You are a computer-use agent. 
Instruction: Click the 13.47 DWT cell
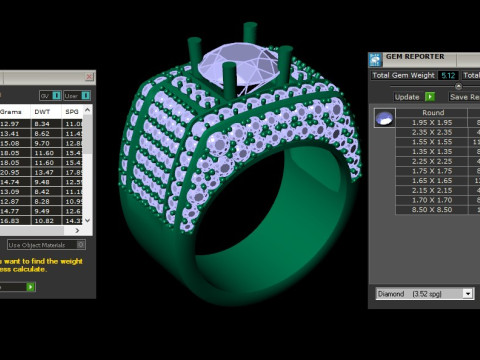[46, 172]
